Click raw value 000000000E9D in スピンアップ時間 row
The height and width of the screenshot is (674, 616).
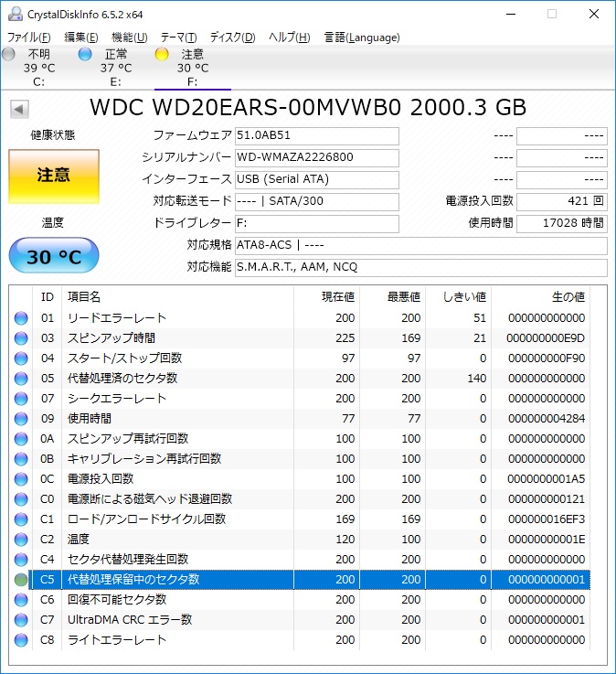[546, 338]
